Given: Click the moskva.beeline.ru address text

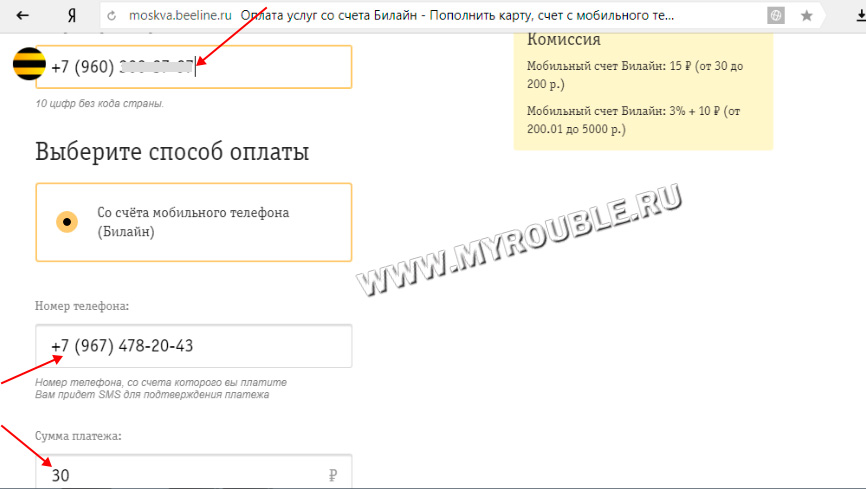Looking at the screenshot, I should pos(180,15).
